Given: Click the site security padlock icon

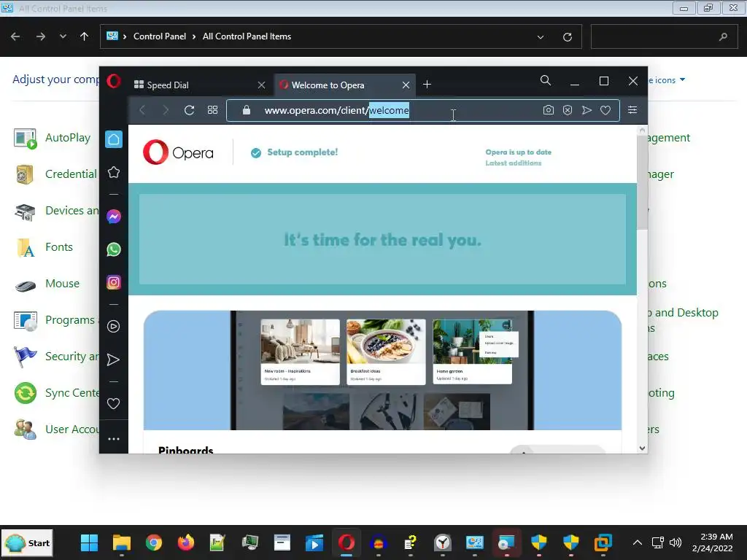Looking at the screenshot, I should [x=247, y=110].
